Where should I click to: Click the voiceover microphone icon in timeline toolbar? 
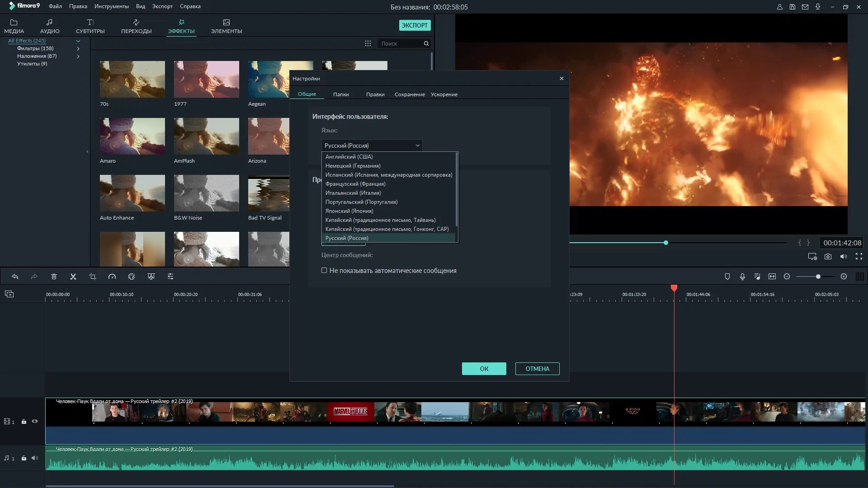(x=742, y=277)
